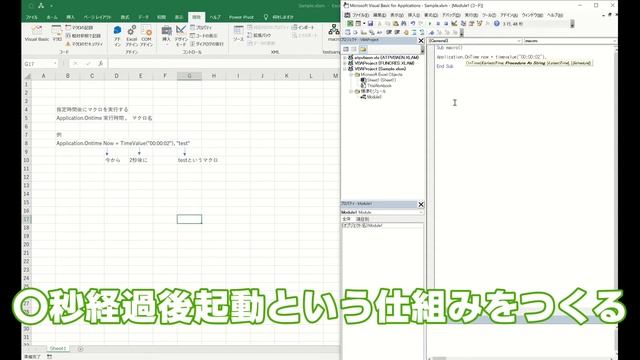This screenshot has height=360, width=640.
Task: Open Excel アドイン add-ins dialog
Action: tap(131, 36)
